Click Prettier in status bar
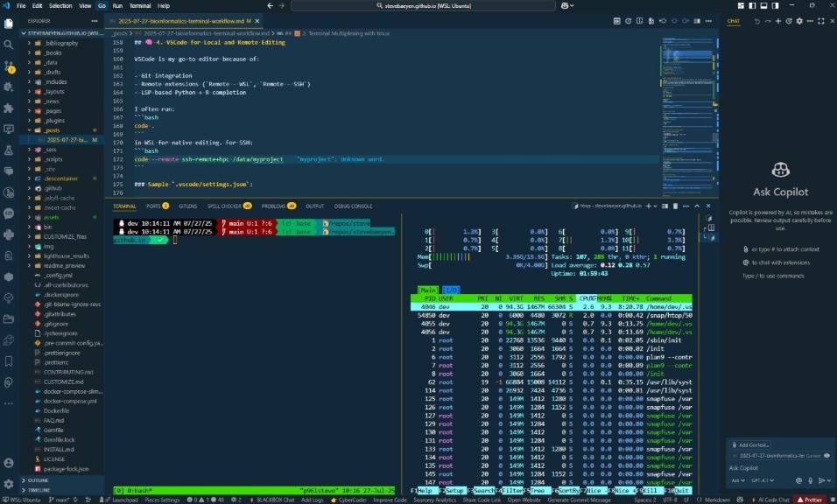837x504 pixels. pos(810,500)
